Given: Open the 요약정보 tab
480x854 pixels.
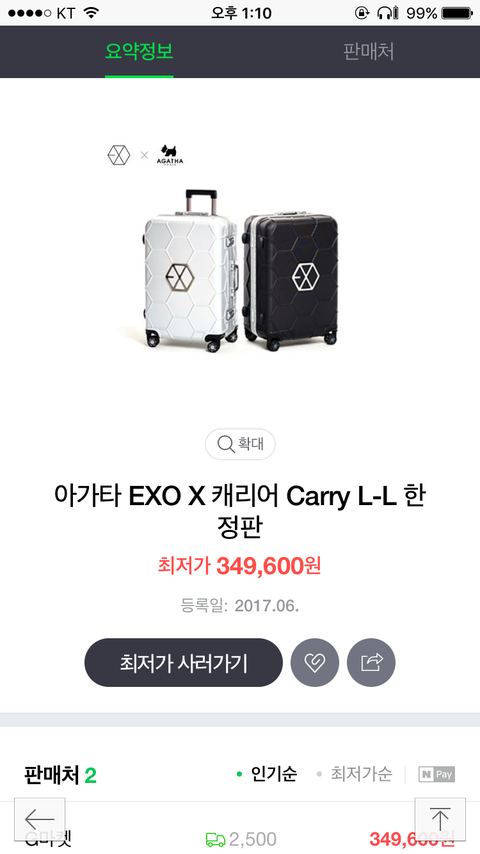Looking at the screenshot, I should coord(139,52).
